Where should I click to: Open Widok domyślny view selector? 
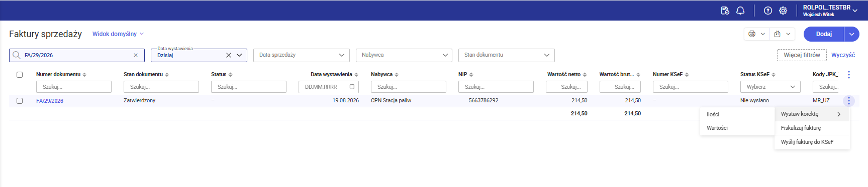pyautogui.click(x=118, y=34)
